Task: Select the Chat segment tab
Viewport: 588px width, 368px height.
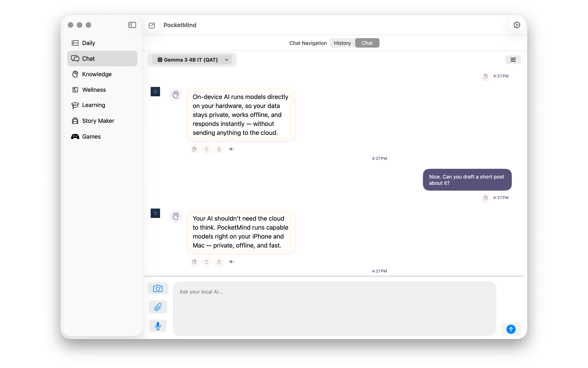Action: (367, 43)
